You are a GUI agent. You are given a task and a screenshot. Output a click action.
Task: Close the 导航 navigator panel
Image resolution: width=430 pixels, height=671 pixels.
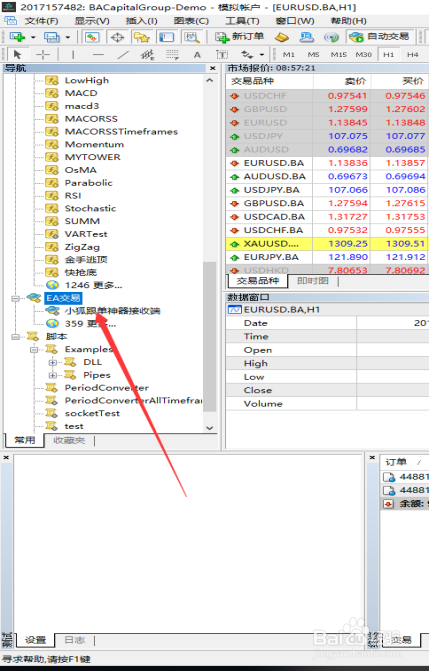[213, 68]
